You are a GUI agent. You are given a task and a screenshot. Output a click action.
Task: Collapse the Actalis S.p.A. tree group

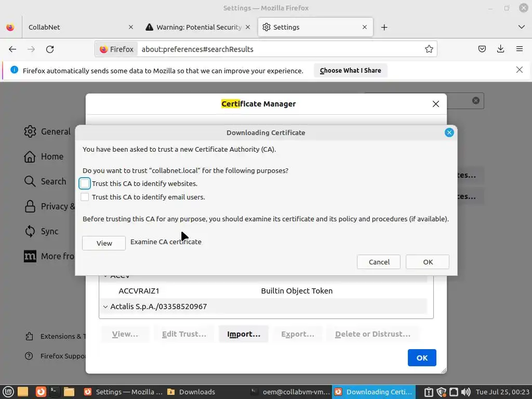click(x=105, y=307)
